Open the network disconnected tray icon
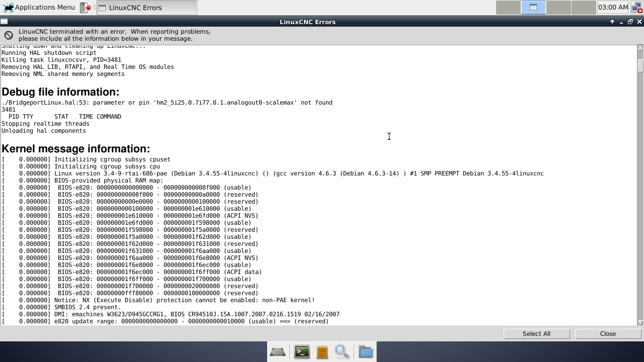Screen dimensions: 644x362 [x=636, y=8]
